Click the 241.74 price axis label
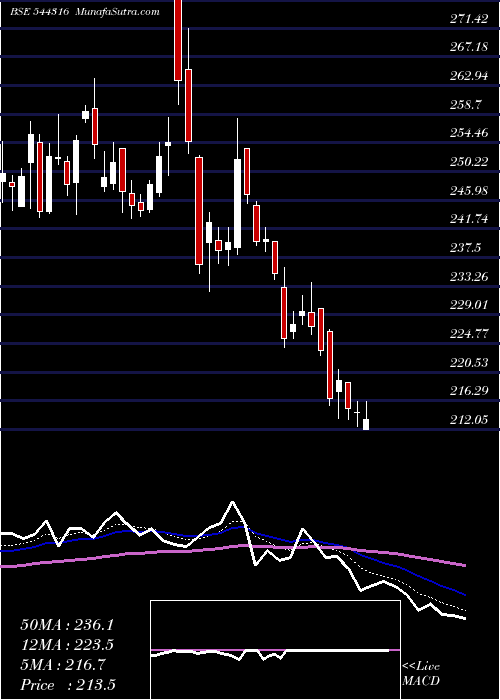This screenshot has width=500, height=700. (x=469, y=219)
